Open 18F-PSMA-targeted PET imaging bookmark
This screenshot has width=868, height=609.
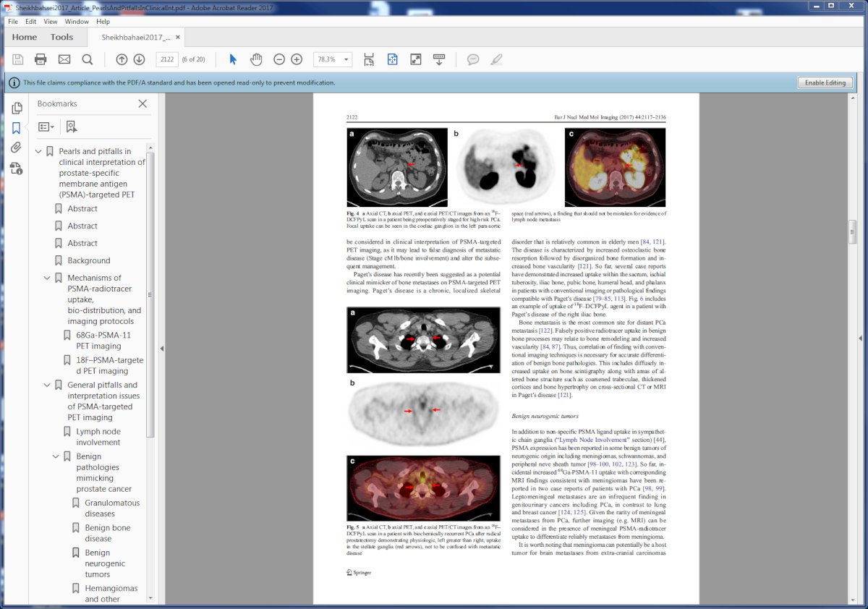point(110,365)
